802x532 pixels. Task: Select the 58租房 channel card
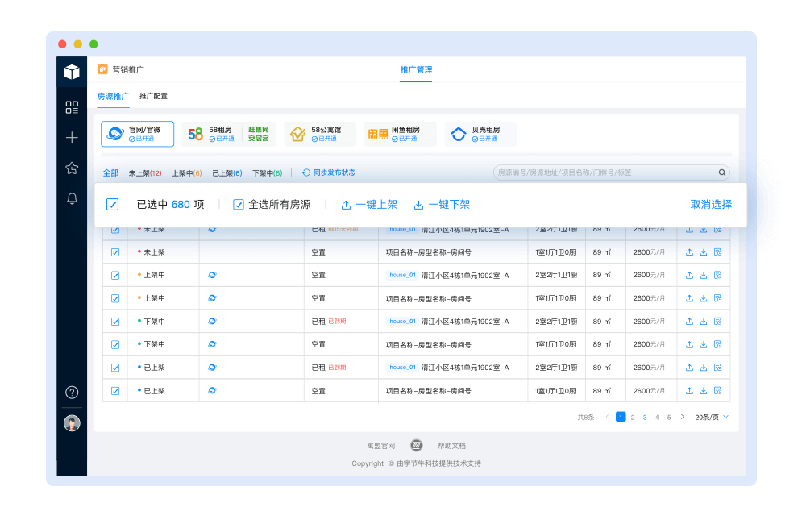tap(228, 134)
